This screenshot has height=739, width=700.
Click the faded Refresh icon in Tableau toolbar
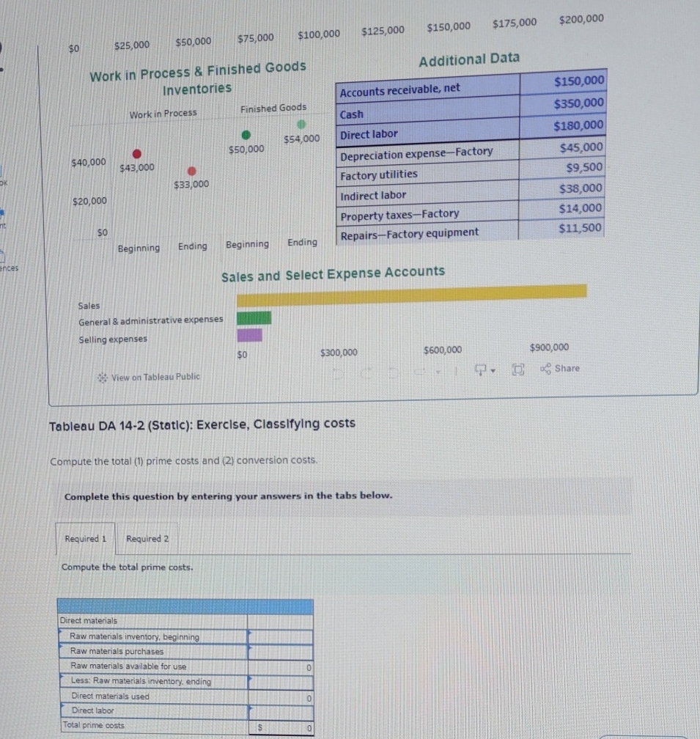click(421, 372)
